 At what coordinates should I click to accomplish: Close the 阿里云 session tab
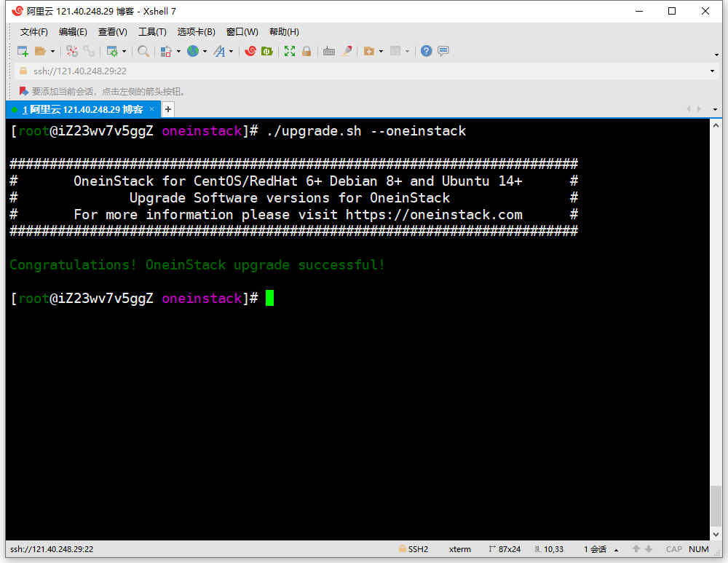152,109
